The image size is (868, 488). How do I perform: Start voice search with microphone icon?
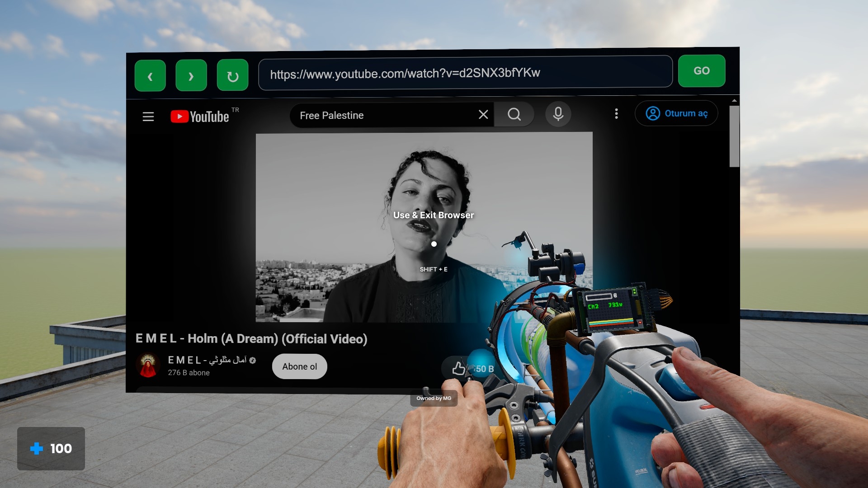click(558, 114)
